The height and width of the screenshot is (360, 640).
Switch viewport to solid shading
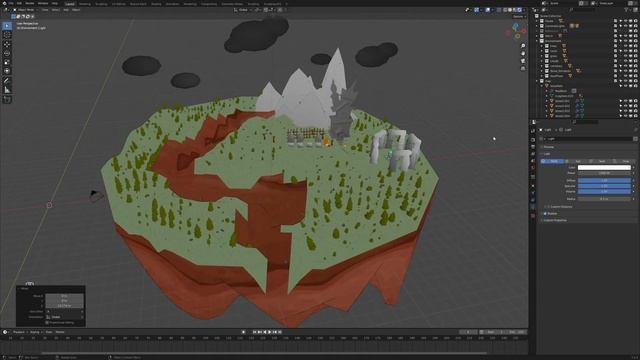[510, 10]
